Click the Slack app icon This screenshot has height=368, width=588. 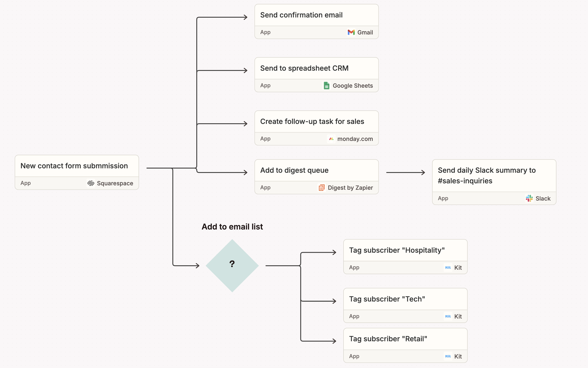pos(529,198)
